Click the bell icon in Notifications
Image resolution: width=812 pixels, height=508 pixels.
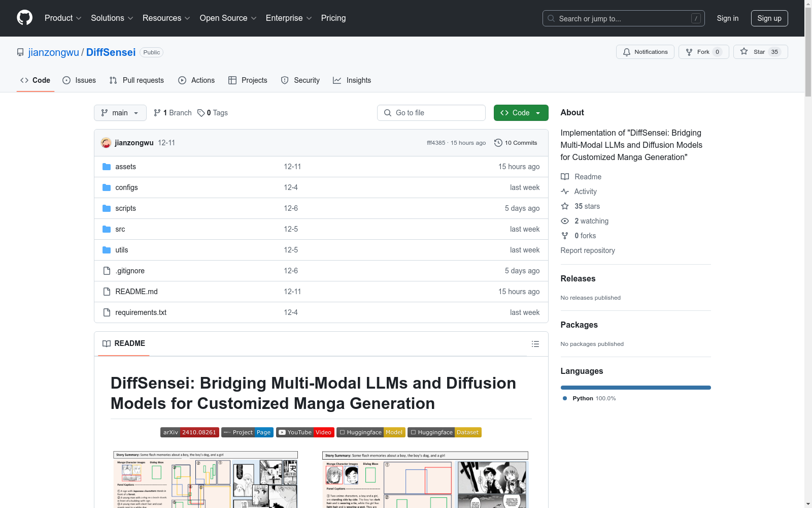pos(627,52)
